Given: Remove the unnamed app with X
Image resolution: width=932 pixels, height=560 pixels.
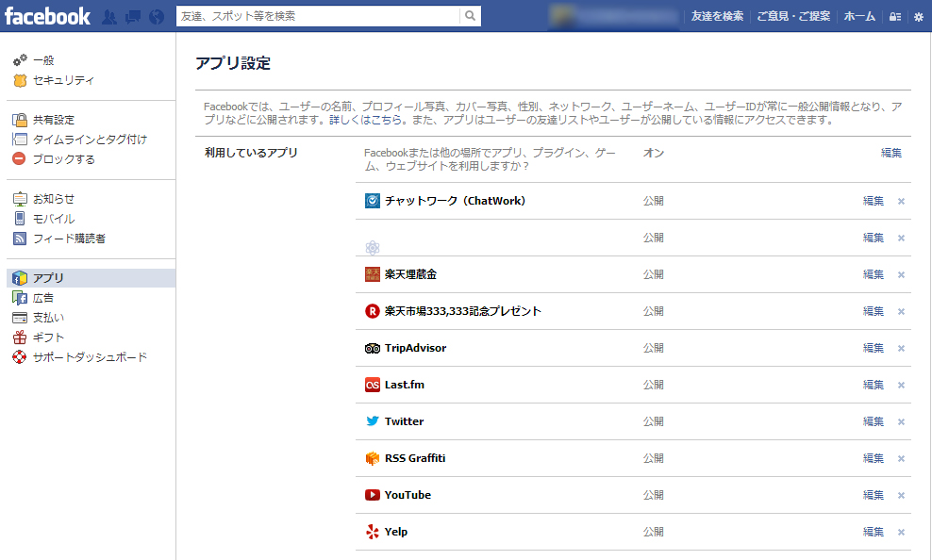Looking at the screenshot, I should (901, 239).
